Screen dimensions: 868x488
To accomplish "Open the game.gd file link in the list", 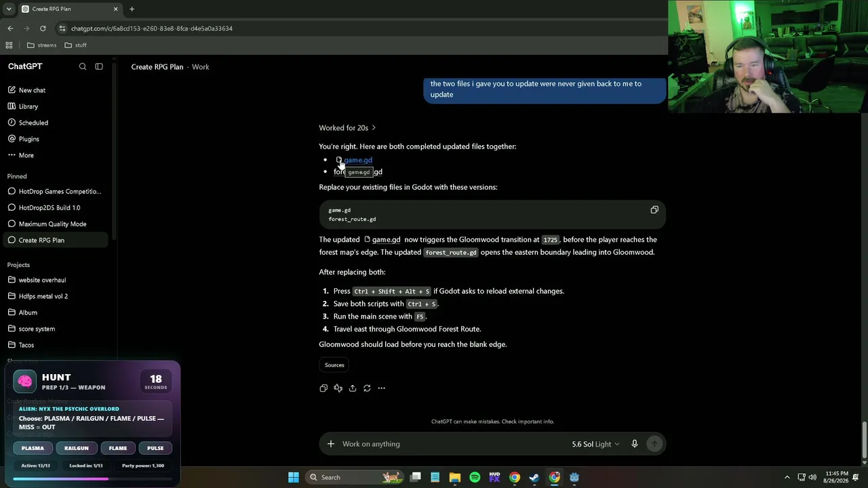I will tap(354, 160).
